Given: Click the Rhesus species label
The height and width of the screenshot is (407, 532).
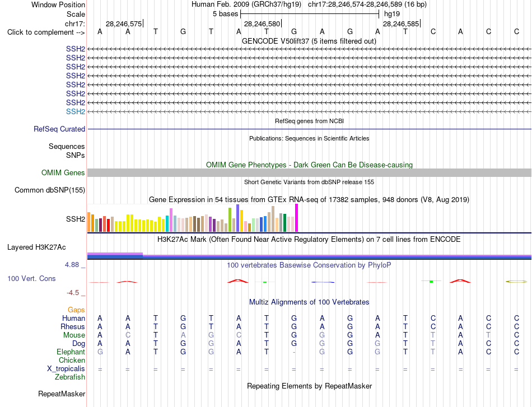Looking at the screenshot, I should (x=73, y=326).
